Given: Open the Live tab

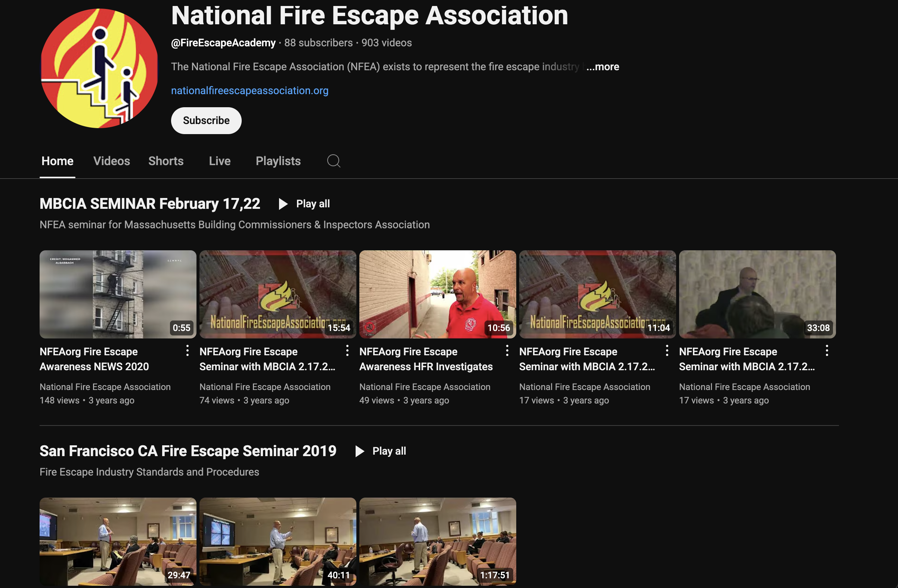Looking at the screenshot, I should point(220,161).
